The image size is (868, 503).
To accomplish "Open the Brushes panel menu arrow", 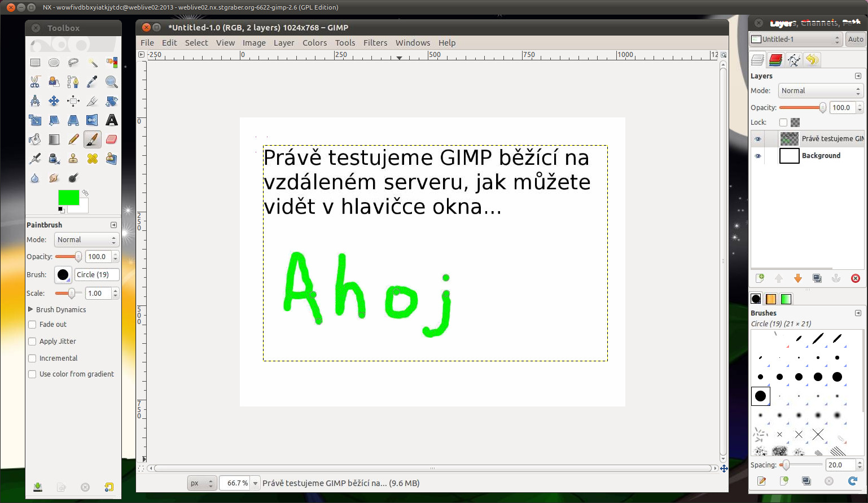I will 858,313.
